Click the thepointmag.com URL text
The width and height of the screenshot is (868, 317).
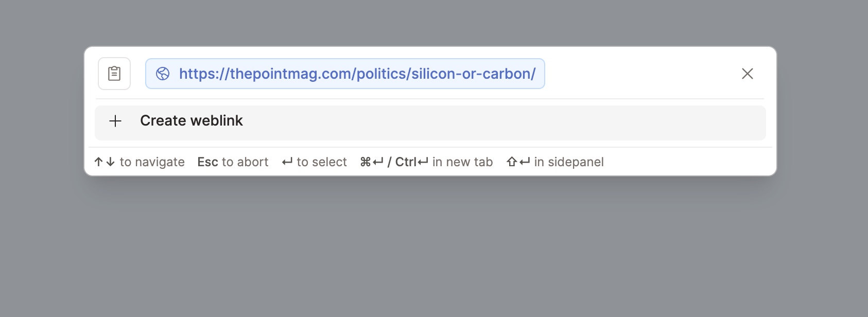click(x=357, y=74)
